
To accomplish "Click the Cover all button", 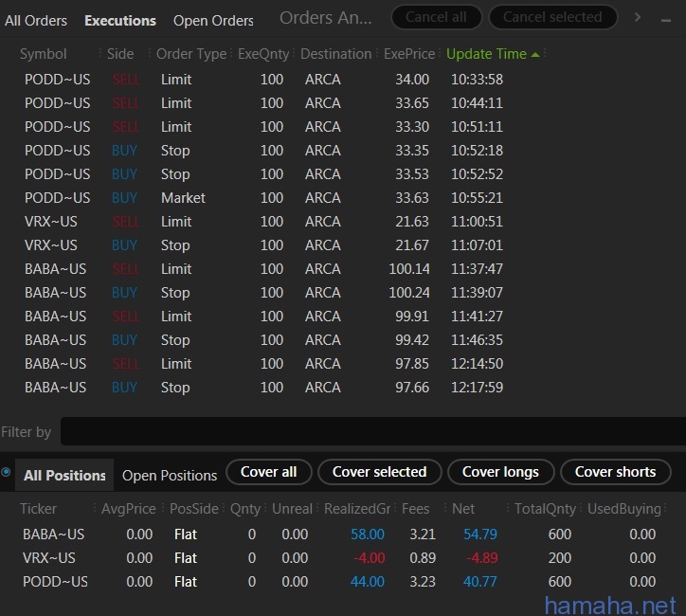I will coord(268,472).
